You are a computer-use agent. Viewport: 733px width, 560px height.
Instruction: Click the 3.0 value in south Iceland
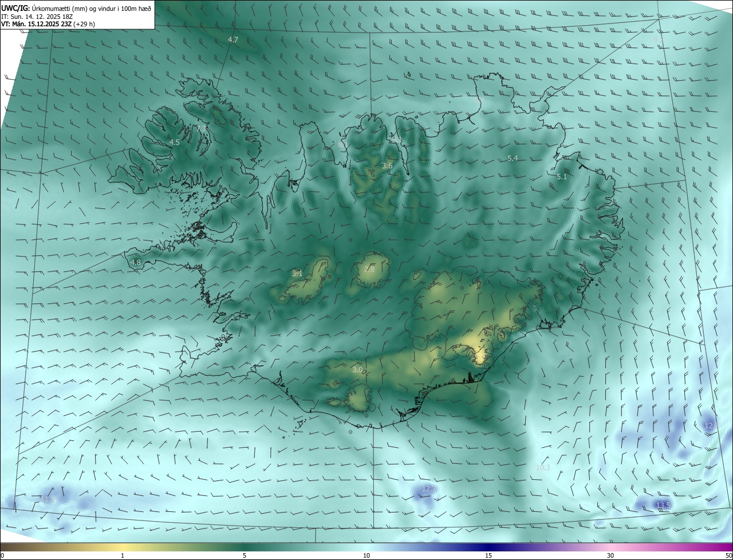pyautogui.click(x=357, y=370)
